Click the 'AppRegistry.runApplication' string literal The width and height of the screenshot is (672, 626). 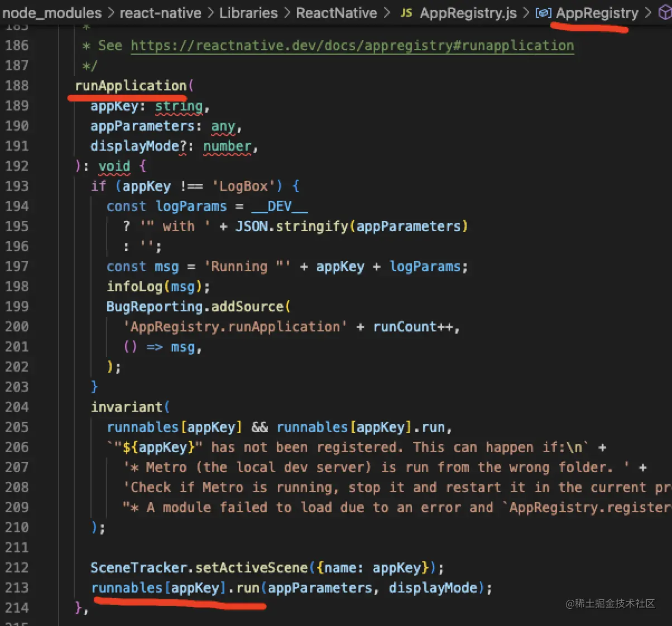tap(235, 326)
